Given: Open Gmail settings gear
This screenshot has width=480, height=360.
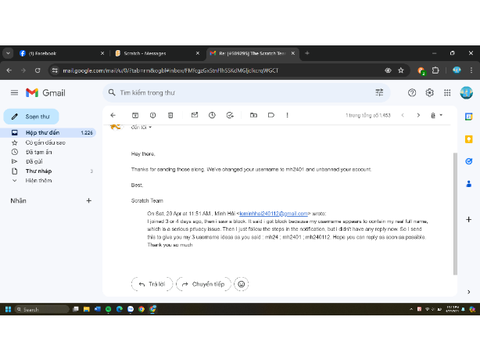Looking at the screenshot, I should tap(430, 93).
